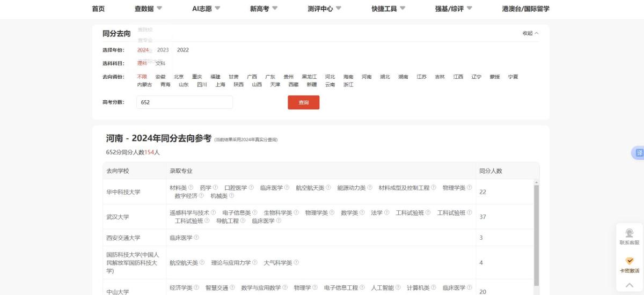Select 不限 province option
The width and height of the screenshot is (644, 295).
pos(142,77)
